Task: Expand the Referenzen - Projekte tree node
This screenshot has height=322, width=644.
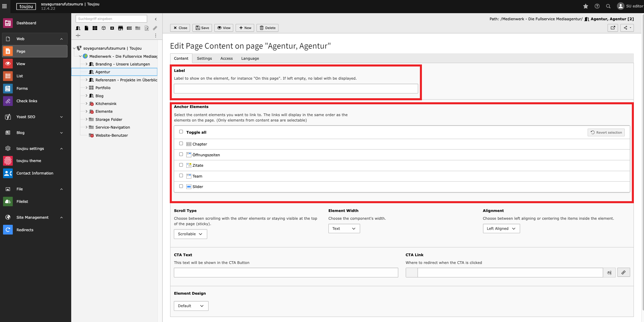Action: point(87,80)
